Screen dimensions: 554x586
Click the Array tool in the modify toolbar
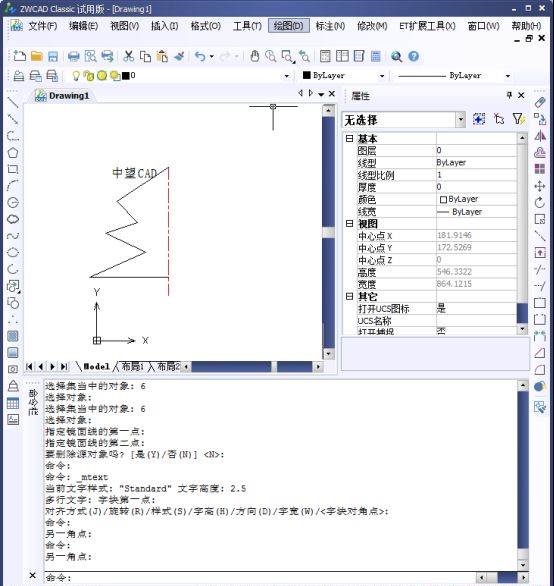[540, 169]
